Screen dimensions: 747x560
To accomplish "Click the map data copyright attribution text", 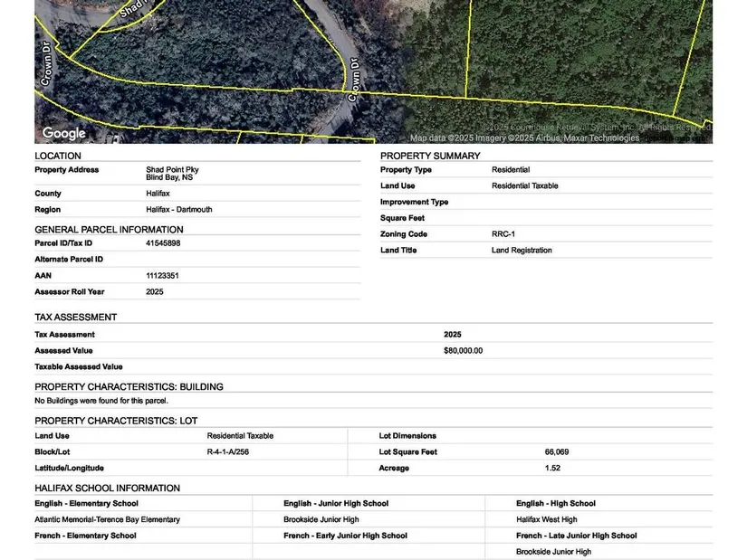I will pyautogui.click(x=524, y=138).
